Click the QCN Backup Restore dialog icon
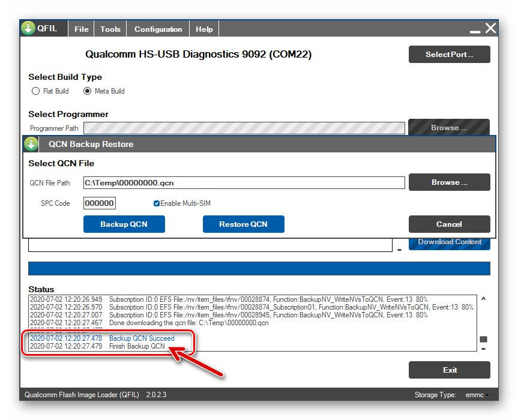This screenshot has height=420, width=518. pos(31,144)
